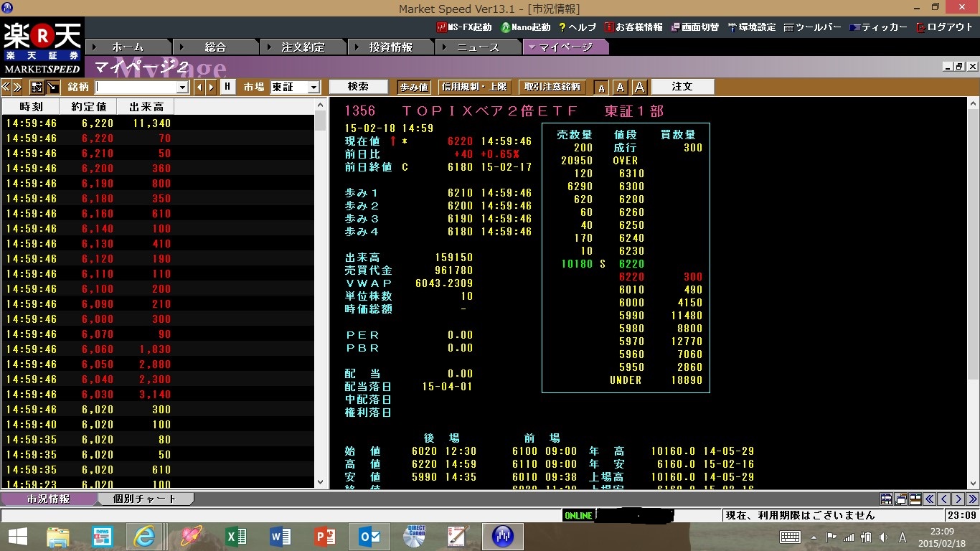This screenshot has width=980, height=551.
Task: Launch MS-FX from the top toolbar
Action: pyautogui.click(x=464, y=27)
